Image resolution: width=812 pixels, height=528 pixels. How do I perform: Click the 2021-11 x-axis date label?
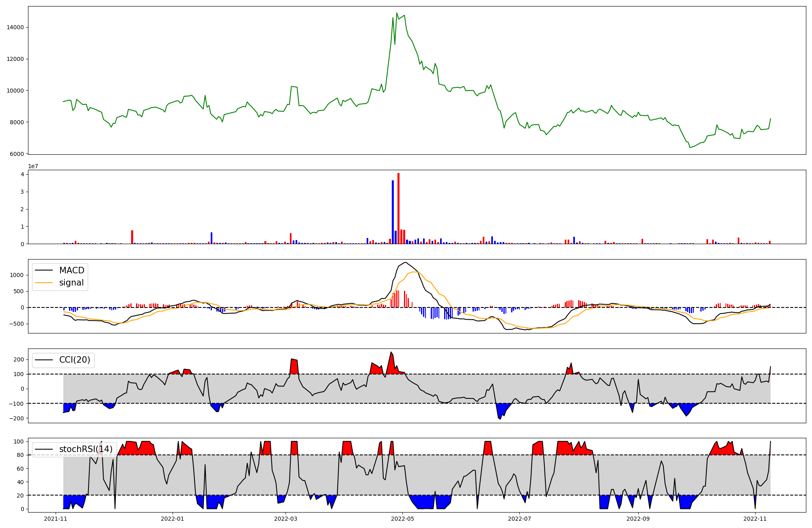(x=56, y=519)
